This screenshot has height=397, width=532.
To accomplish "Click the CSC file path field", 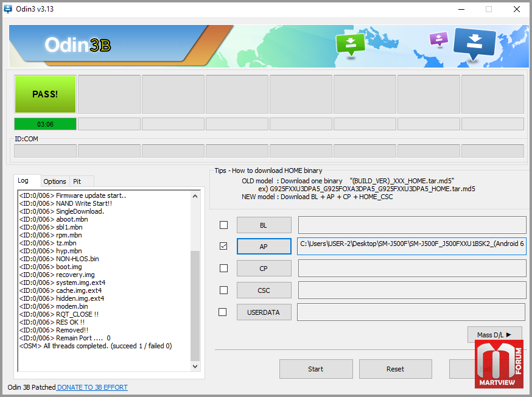I will coord(412,290).
